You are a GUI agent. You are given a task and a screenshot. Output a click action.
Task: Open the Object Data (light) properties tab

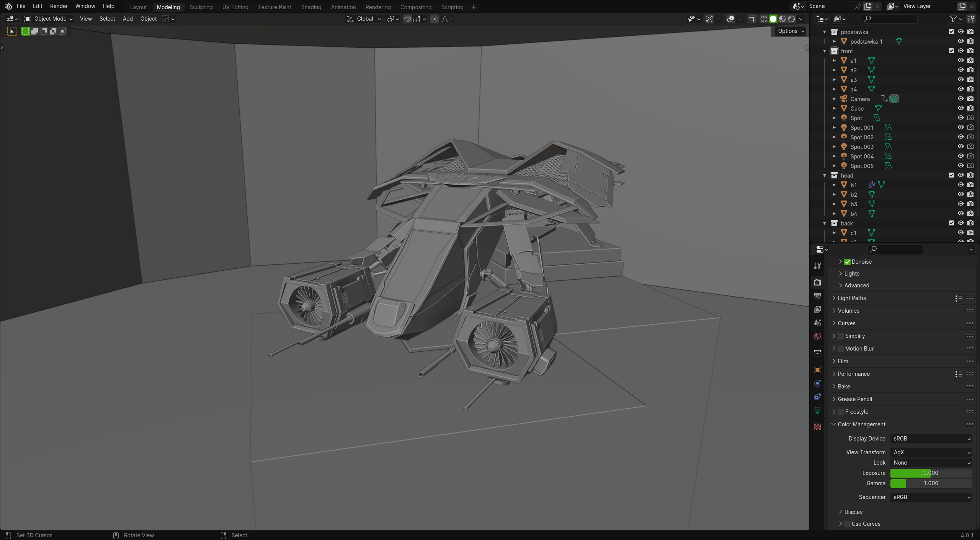pos(817,410)
